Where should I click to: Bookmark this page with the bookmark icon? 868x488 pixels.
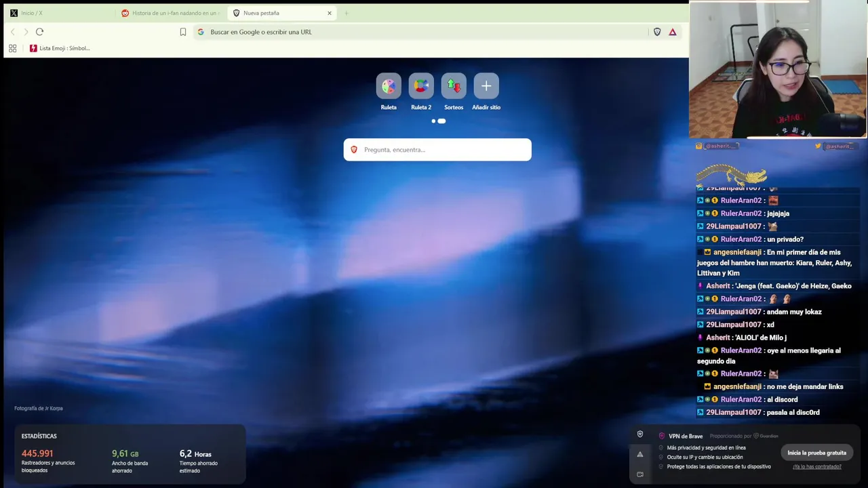pyautogui.click(x=182, y=32)
